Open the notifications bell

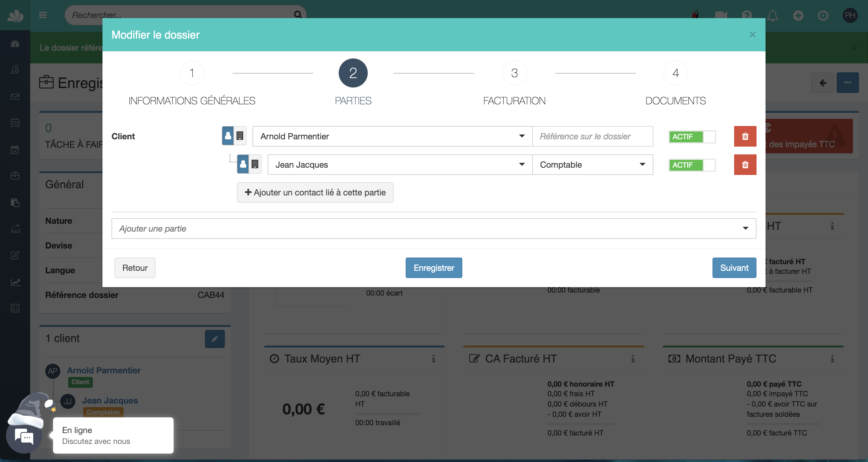click(773, 15)
